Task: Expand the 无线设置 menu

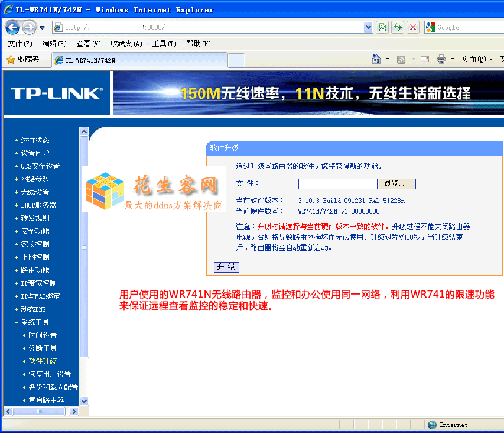Action: pos(35,192)
